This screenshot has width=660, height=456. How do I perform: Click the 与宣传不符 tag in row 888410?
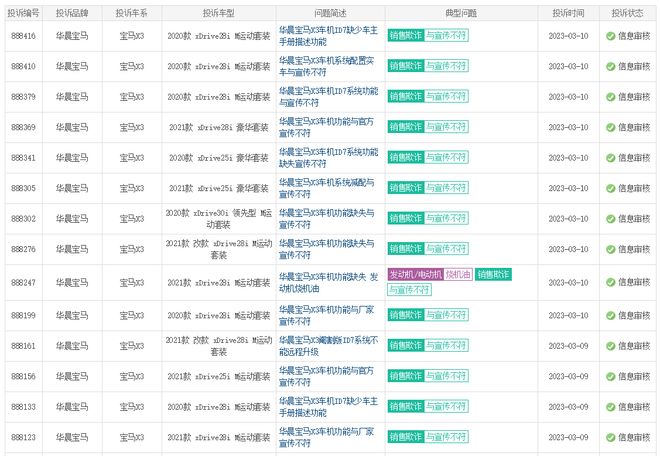pos(446,66)
